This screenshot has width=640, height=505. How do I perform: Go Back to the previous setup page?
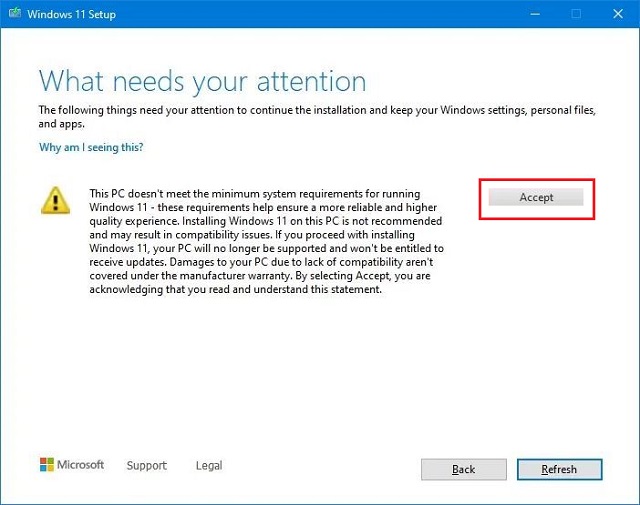coord(464,469)
